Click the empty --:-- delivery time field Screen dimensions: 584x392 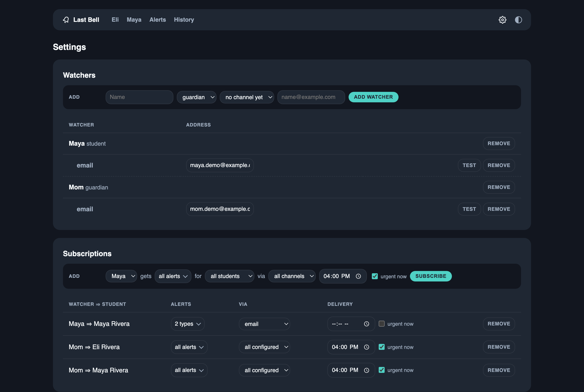coord(351,324)
